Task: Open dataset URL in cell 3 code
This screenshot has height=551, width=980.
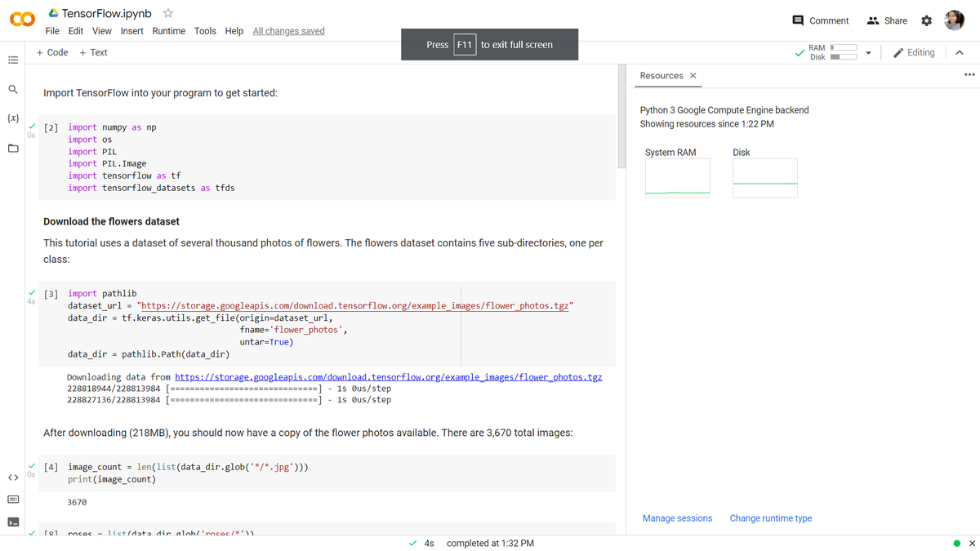Action: click(357, 306)
